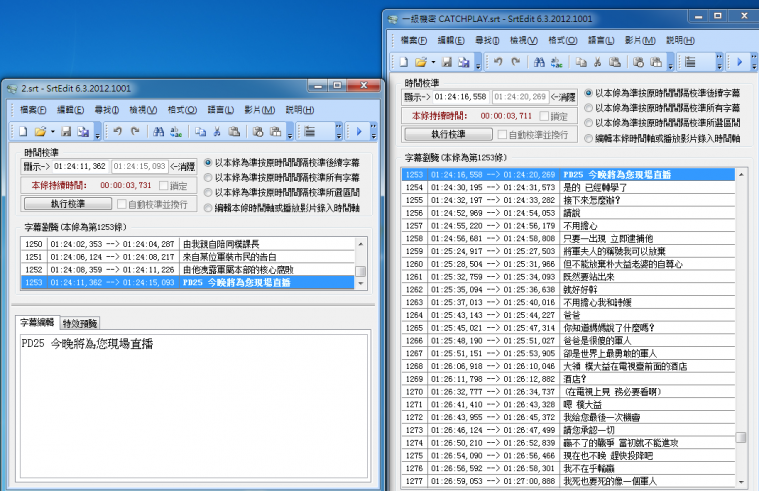Select 校準所選區間 radio in CATCHPLAY.srt window

tap(589, 123)
